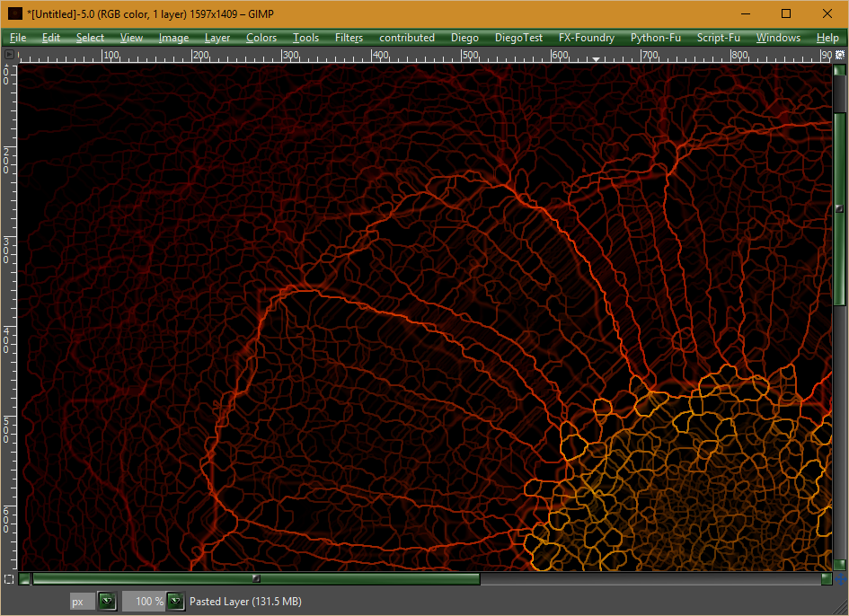Click the 'Pasted Layer (131.5 MB)' status text
This screenshot has height=616, width=849.
pyautogui.click(x=245, y=602)
